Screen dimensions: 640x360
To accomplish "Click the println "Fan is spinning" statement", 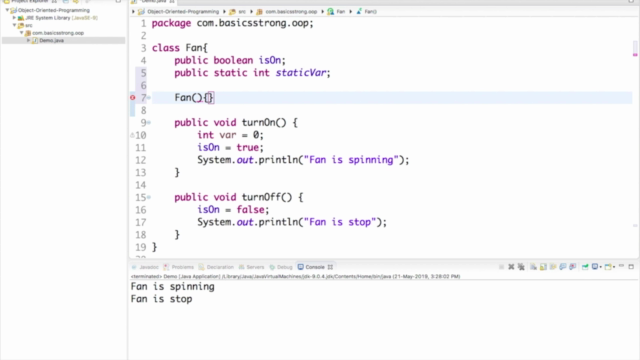I will tap(303, 160).
